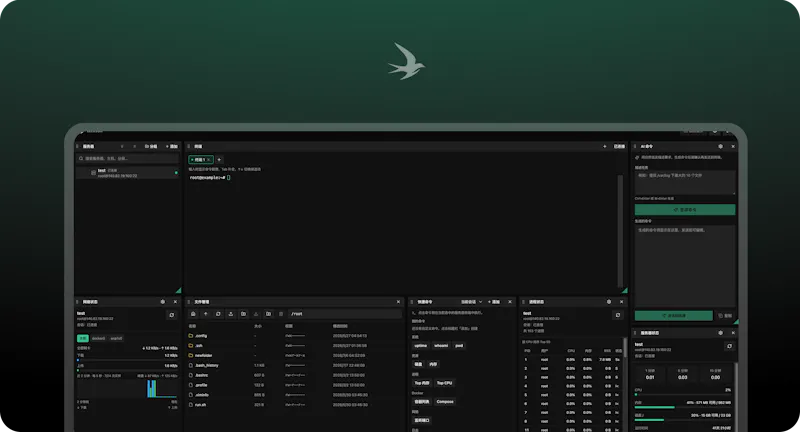Viewport: 800px width, 432px height.
Task: Select the green active network interface tab
Action: point(83,338)
